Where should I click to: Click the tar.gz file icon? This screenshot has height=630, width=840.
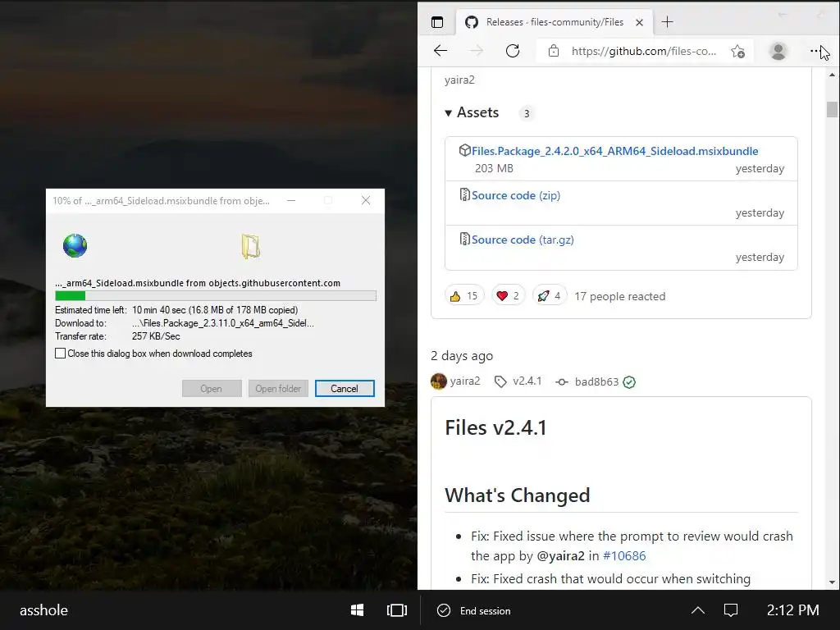tap(464, 239)
